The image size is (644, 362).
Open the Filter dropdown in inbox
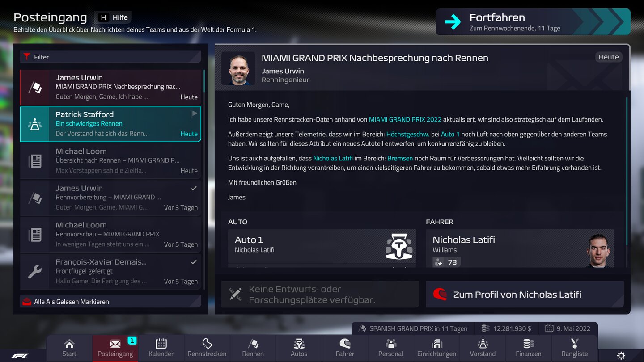110,57
